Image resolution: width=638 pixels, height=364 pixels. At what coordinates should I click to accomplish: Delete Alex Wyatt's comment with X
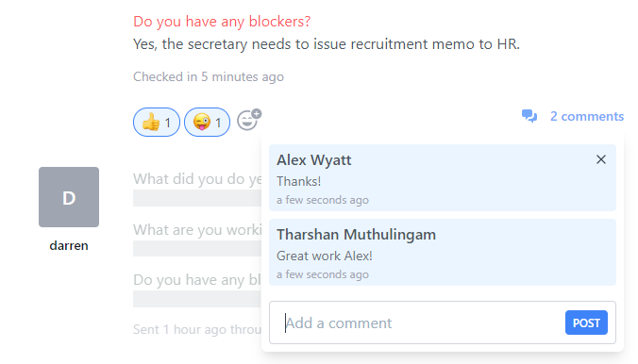pyautogui.click(x=601, y=159)
